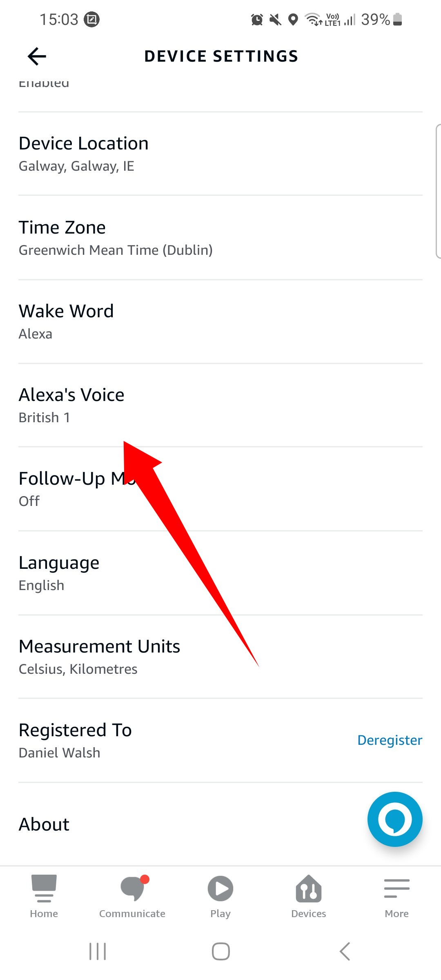Tap the Android recent apps button
This screenshot has width=441, height=980.
tap(98, 951)
